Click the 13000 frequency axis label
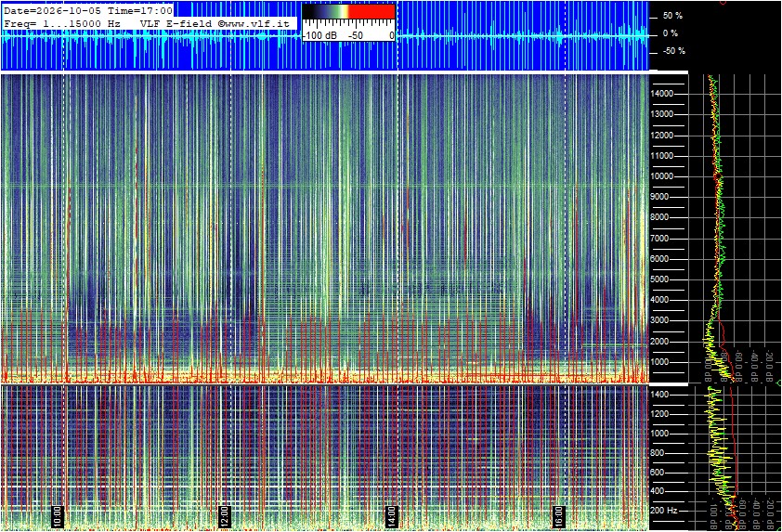This screenshot has height=532, width=782. tap(662, 114)
